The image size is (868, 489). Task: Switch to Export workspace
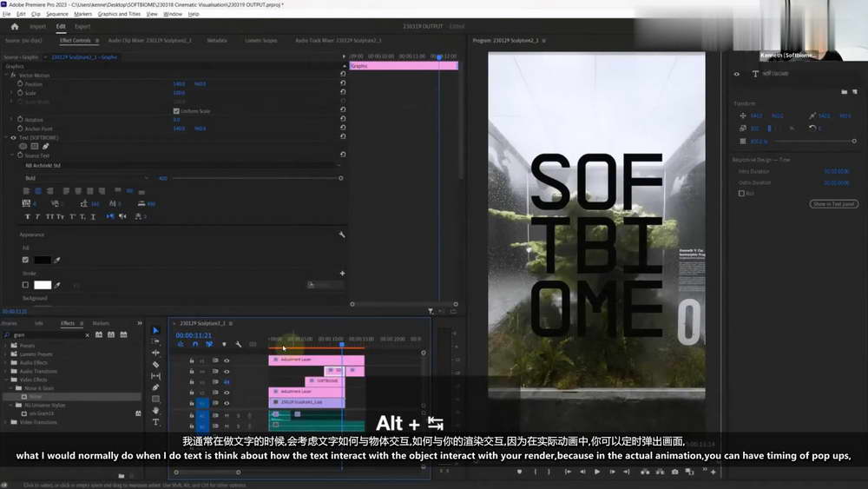pyautogui.click(x=82, y=27)
